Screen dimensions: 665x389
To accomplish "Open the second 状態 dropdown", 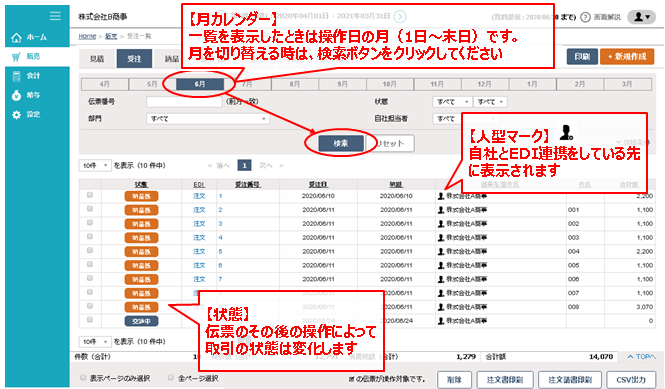I will pyautogui.click(x=490, y=102).
